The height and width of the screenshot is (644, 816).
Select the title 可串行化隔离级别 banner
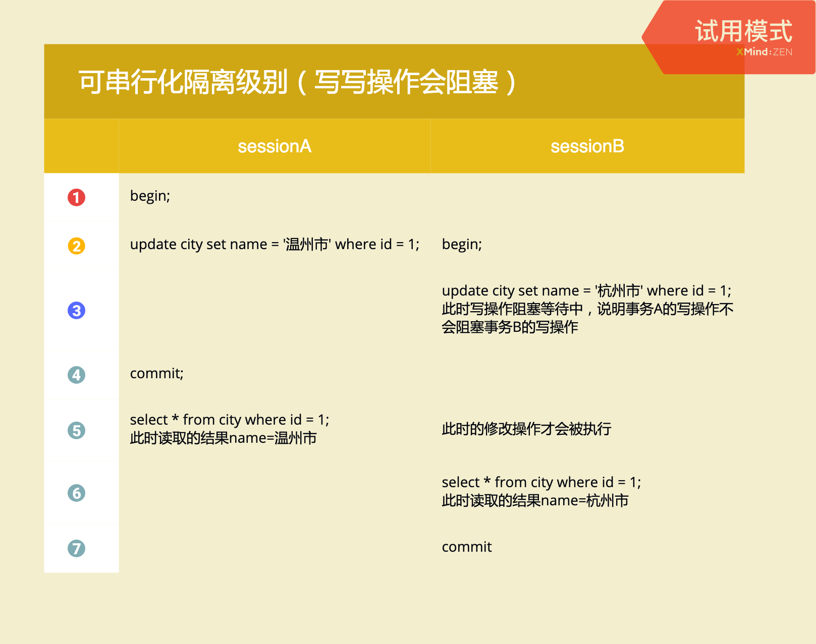pos(296,82)
